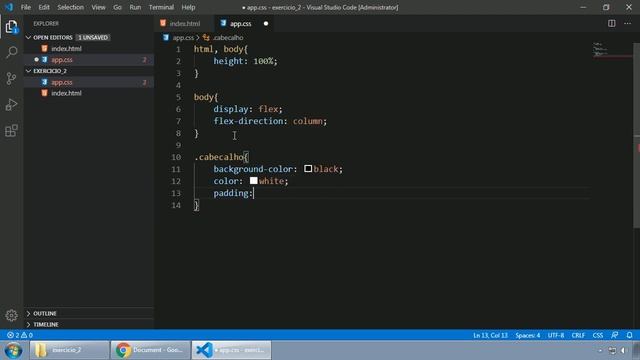
Task: Open the Run menu
Action: (135, 7)
